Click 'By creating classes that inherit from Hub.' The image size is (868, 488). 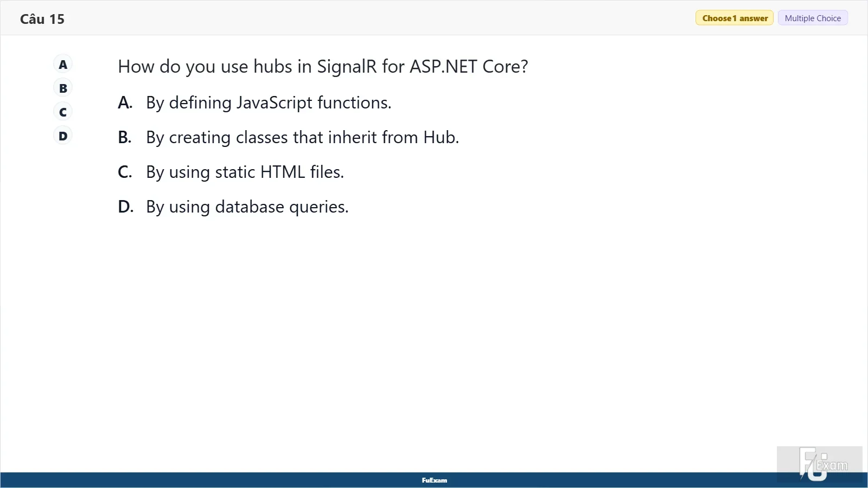(302, 137)
